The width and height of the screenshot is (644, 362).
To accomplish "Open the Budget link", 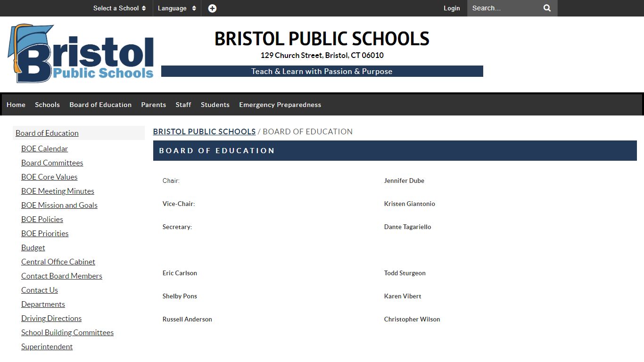I will tap(33, 247).
